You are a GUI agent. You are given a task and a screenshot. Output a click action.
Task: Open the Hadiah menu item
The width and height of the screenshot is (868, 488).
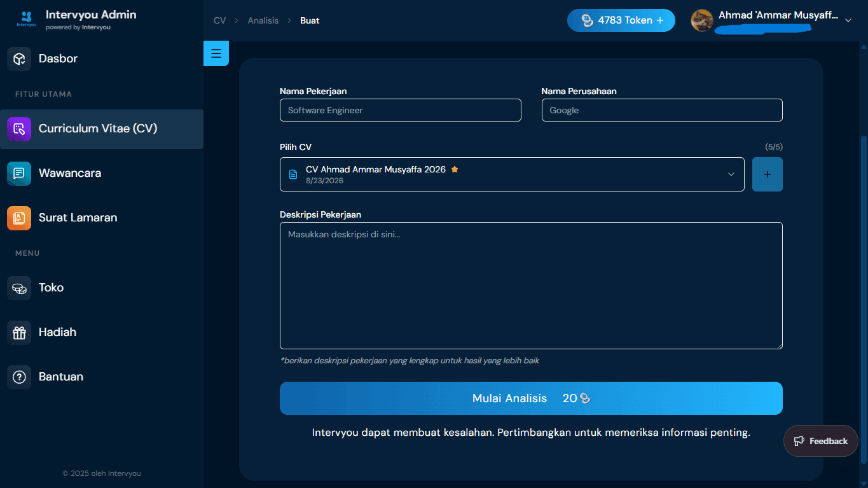point(102,332)
